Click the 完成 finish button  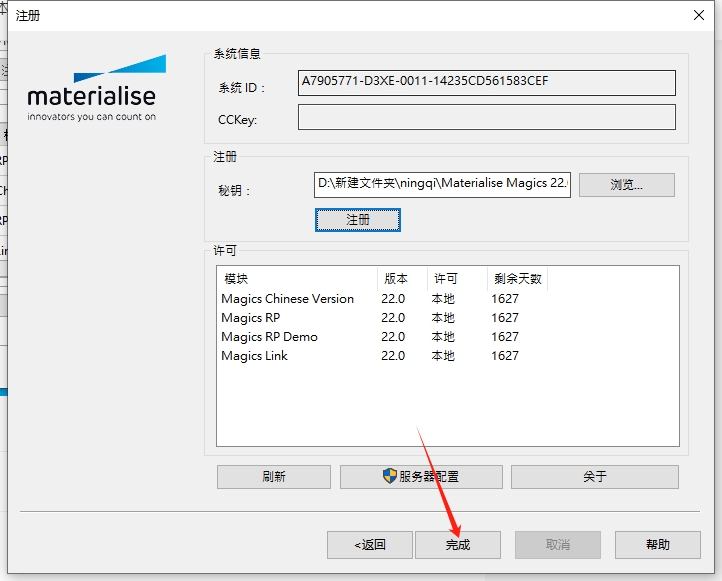(x=458, y=545)
